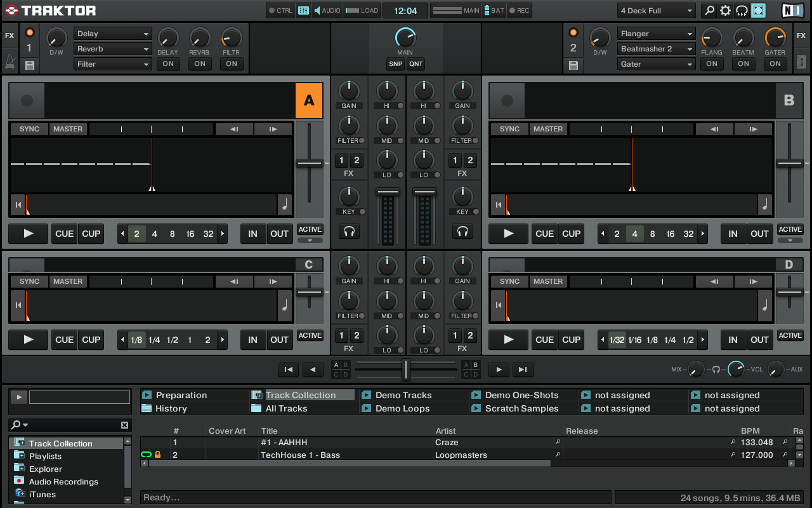
Task: Toggle ACTIVE loop on Deck C
Action: (x=310, y=335)
